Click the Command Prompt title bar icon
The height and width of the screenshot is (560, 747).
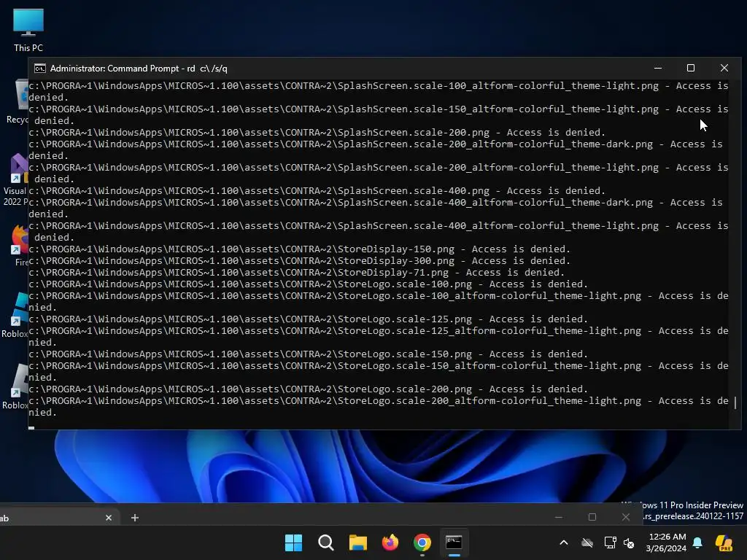40,69
